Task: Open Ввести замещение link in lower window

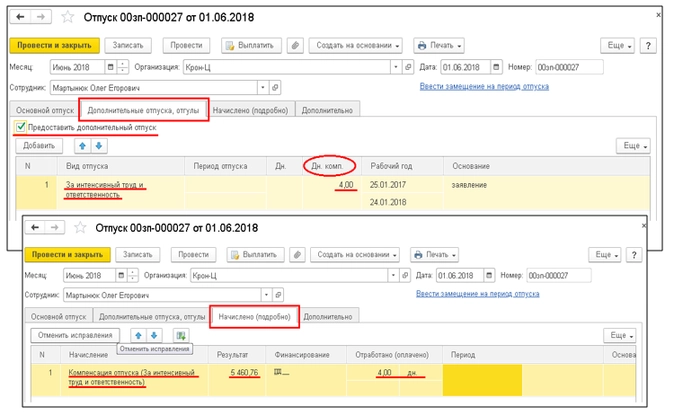Action: point(478,294)
